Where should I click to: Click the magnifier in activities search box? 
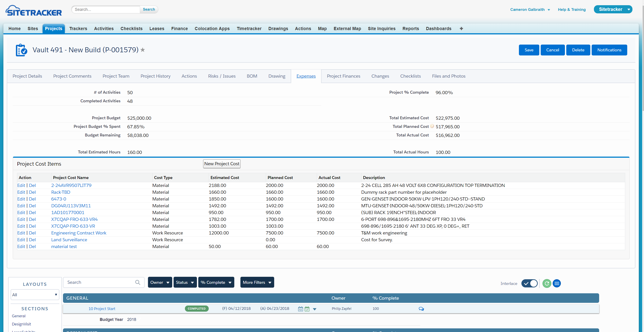click(x=138, y=282)
